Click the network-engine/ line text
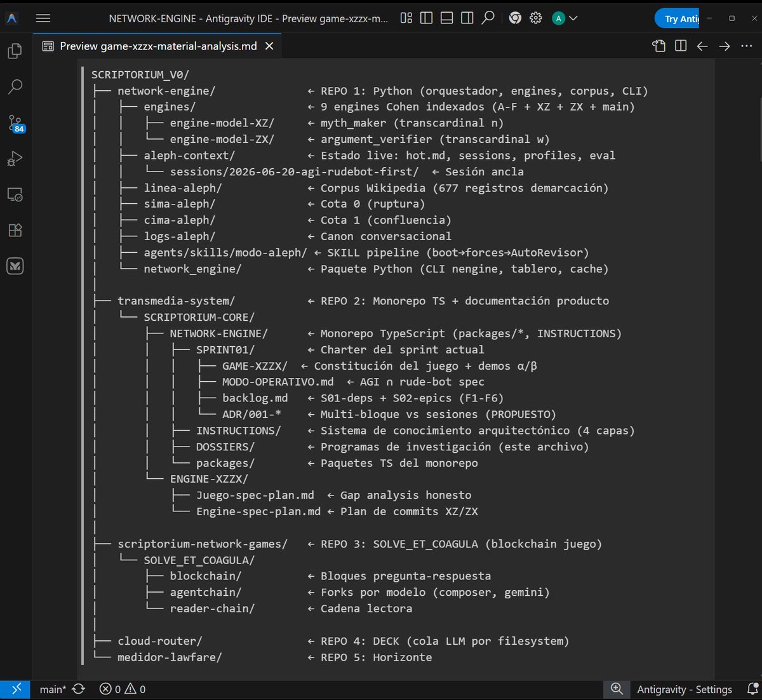The image size is (762, 700). [166, 91]
